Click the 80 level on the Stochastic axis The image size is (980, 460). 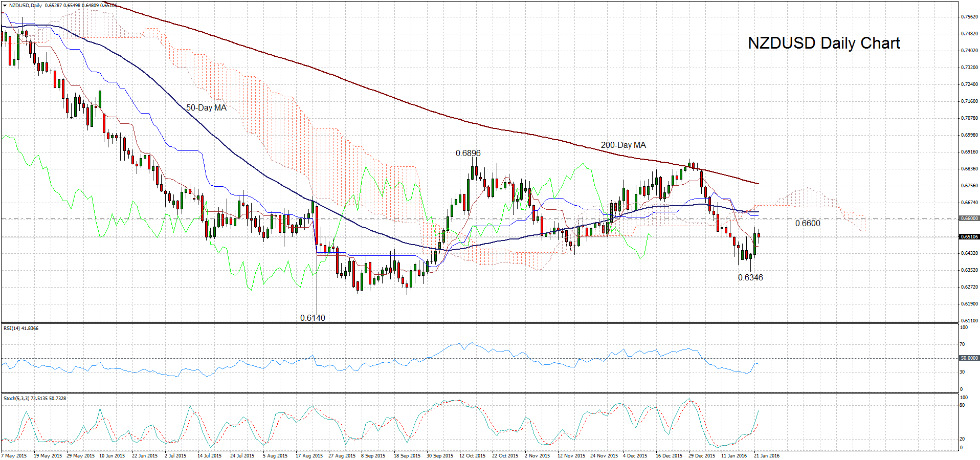pos(963,405)
